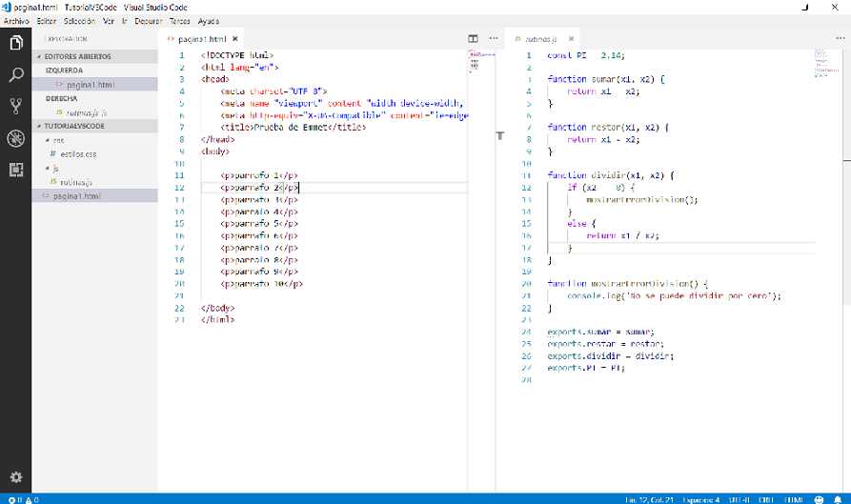
Task: Click the split editor icon
Action: pyautogui.click(x=474, y=38)
